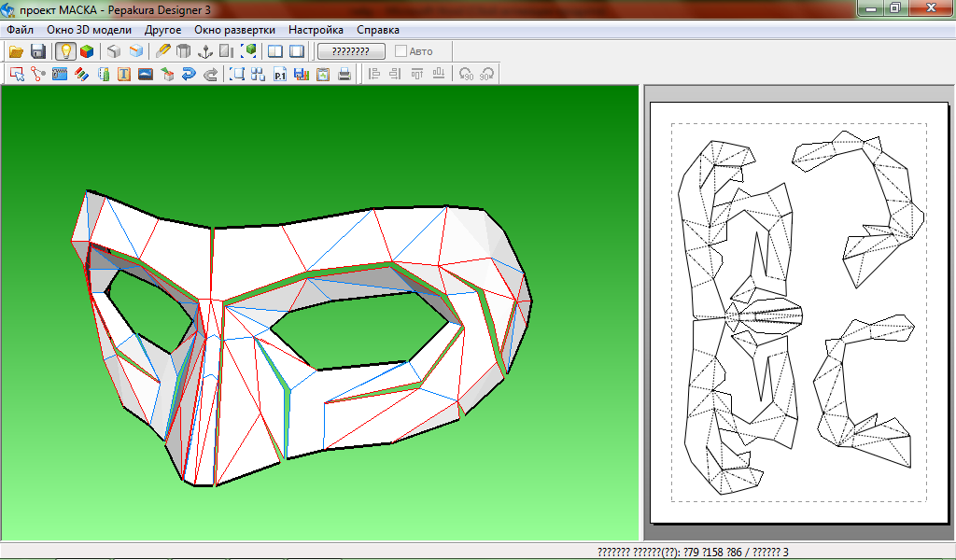Select the select-and-move arrow tool
This screenshot has height=560, width=956.
pos(17,74)
